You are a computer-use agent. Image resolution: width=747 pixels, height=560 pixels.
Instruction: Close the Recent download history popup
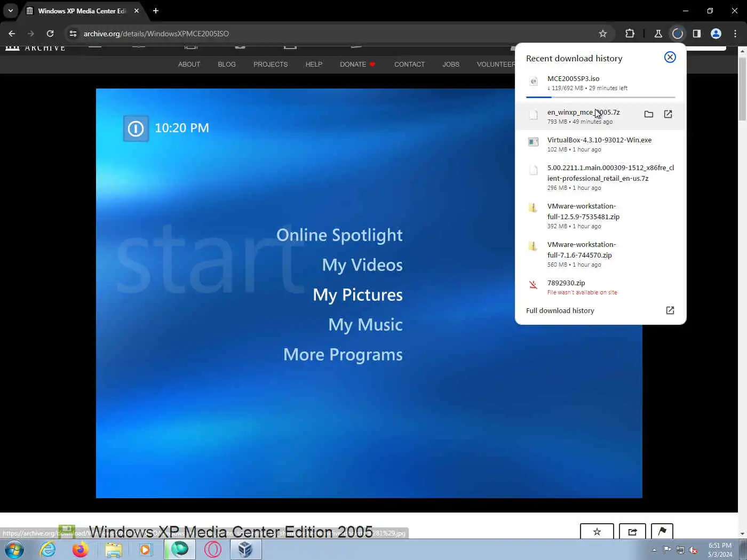[670, 57]
